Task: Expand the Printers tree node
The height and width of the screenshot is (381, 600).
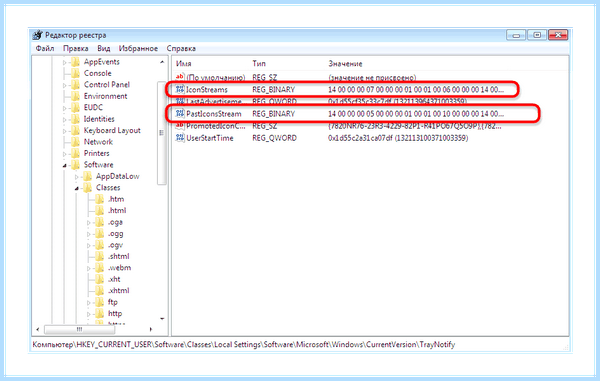Action: (65, 154)
